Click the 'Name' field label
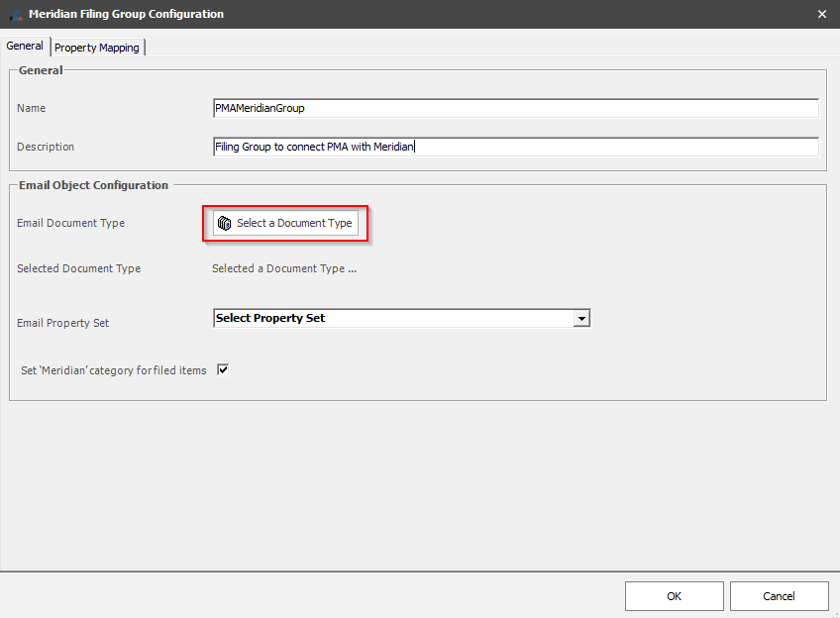Image resolution: width=840 pixels, height=618 pixels. [31, 108]
